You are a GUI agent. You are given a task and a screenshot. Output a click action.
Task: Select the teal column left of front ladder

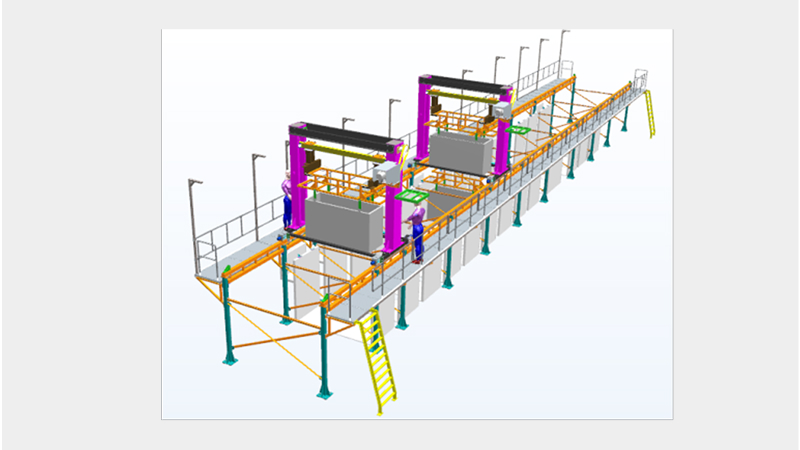point(324,350)
